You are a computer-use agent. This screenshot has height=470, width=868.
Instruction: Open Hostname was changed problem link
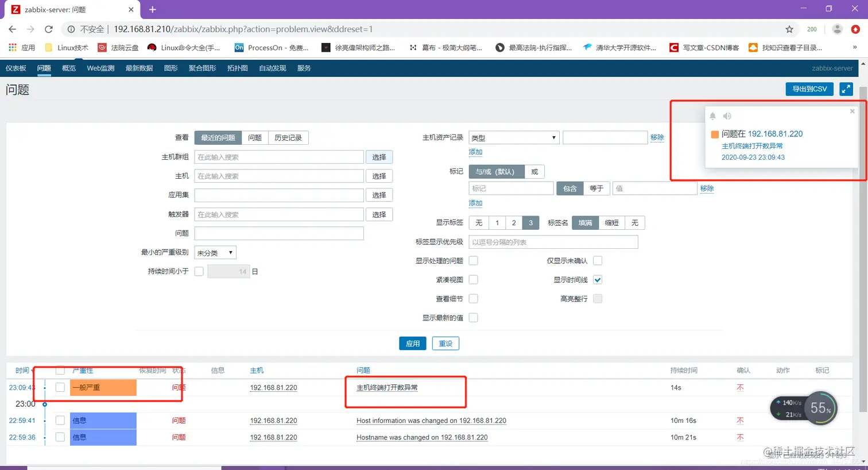tap(422, 437)
